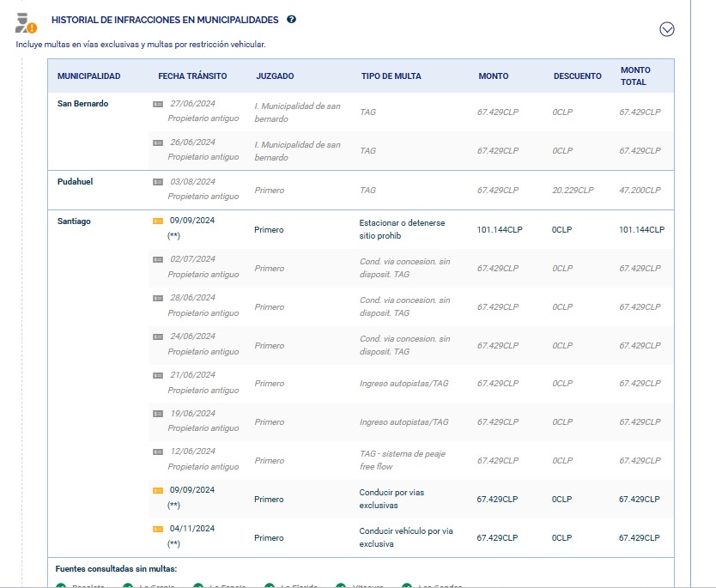Click the gray card icon for 27/06/2024
This screenshot has width=716, height=588.
(158, 104)
